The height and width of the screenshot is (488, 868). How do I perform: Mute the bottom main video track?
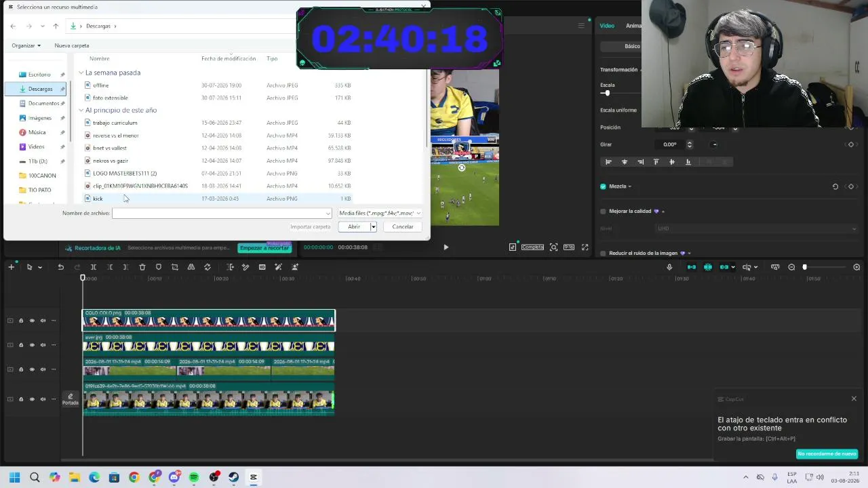pyautogui.click(x=43, y=399)
